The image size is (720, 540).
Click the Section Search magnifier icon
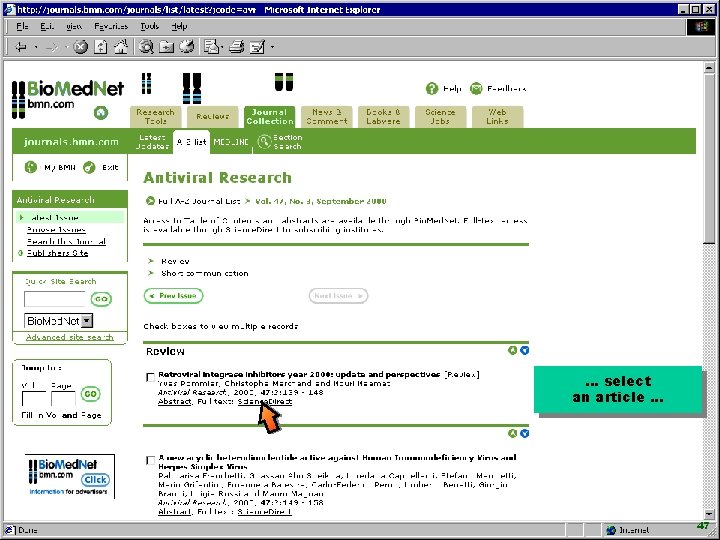tap(264, 141)
